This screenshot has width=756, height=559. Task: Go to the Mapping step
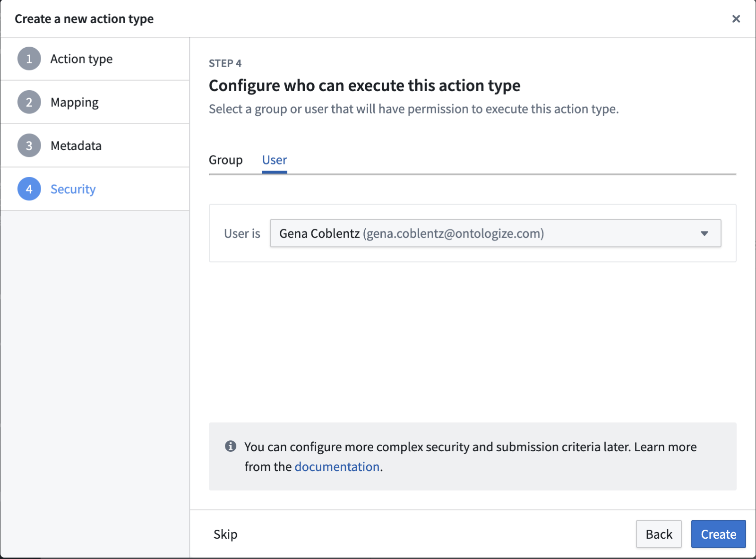coord(75,103)
